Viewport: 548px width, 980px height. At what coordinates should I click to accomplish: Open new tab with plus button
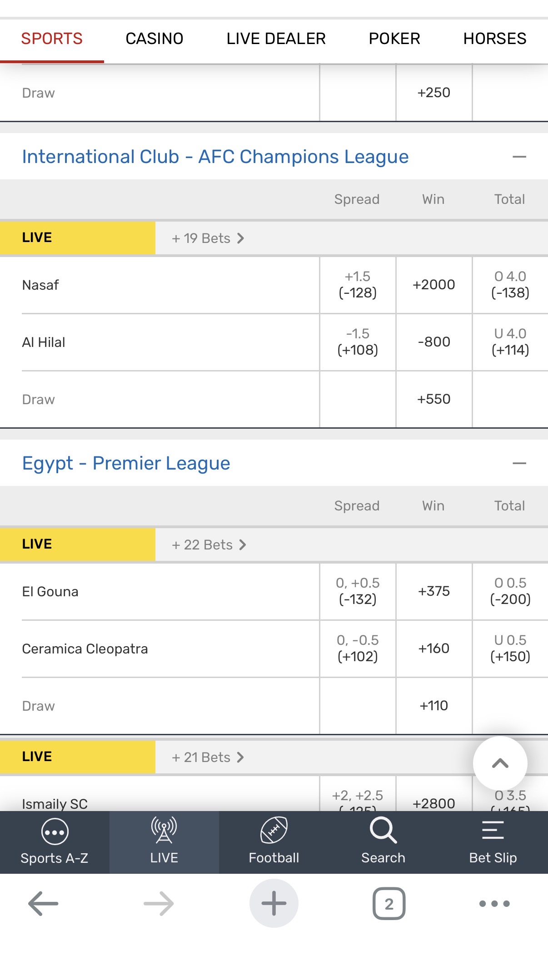click(274, 903)
